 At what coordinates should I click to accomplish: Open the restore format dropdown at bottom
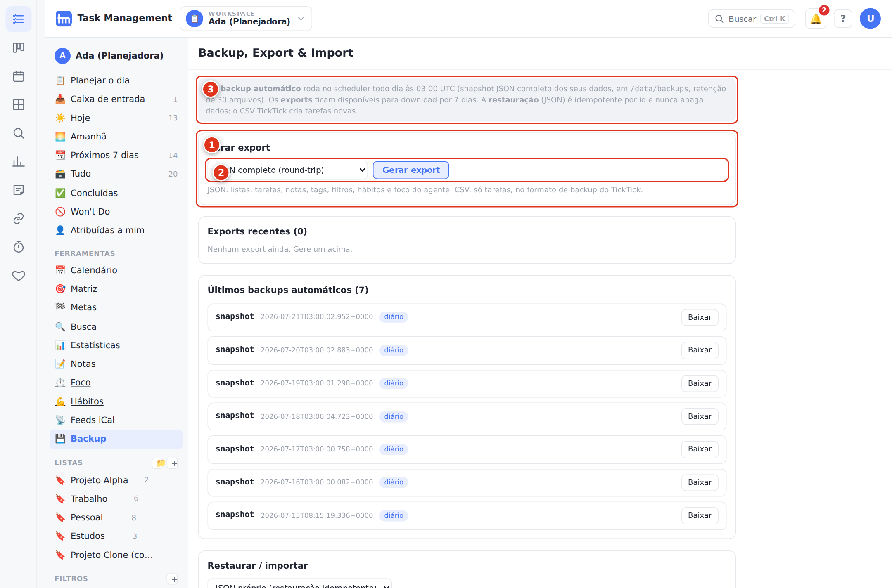point(300,583)
